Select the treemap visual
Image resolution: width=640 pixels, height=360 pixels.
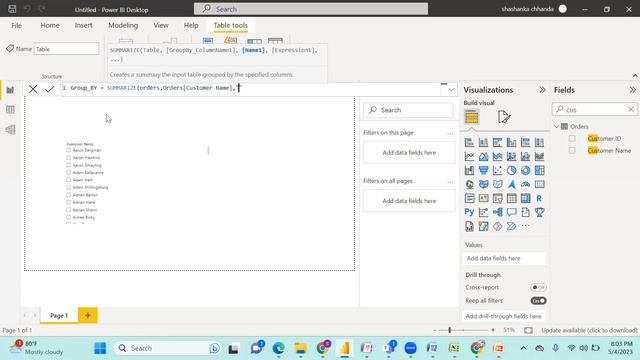539,170
